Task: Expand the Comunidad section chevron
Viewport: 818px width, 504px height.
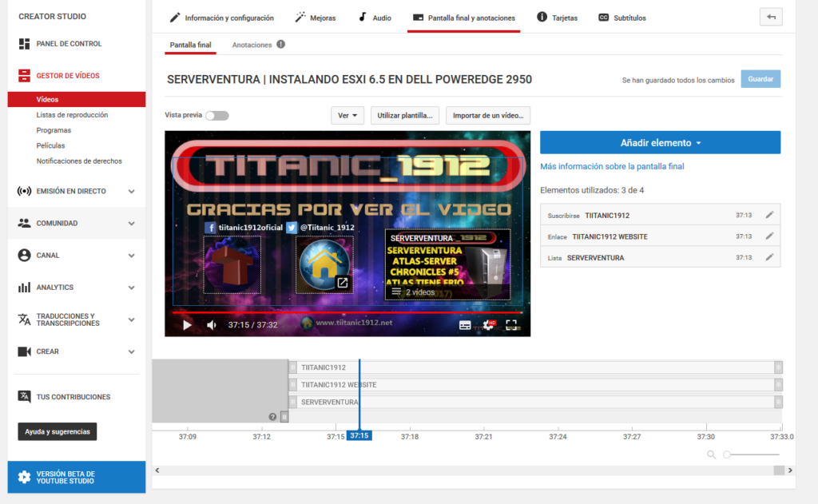Action: click(132, 224)
